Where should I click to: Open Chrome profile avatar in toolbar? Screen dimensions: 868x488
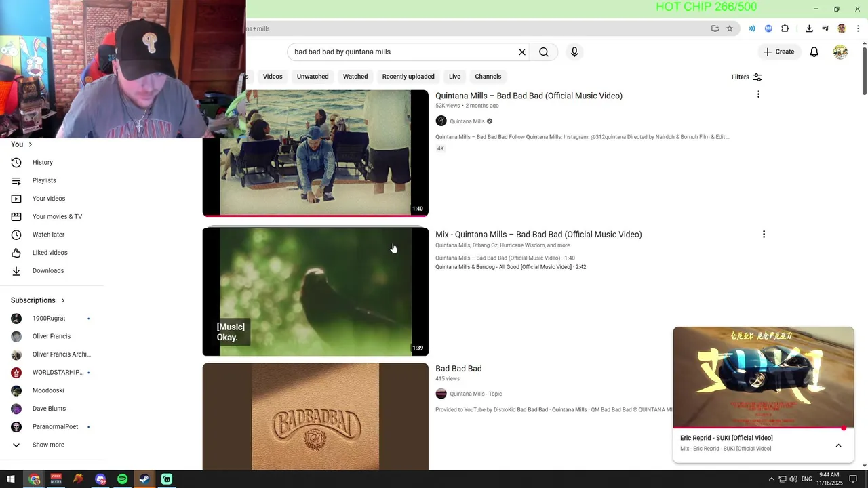click(x=842, y=28)
